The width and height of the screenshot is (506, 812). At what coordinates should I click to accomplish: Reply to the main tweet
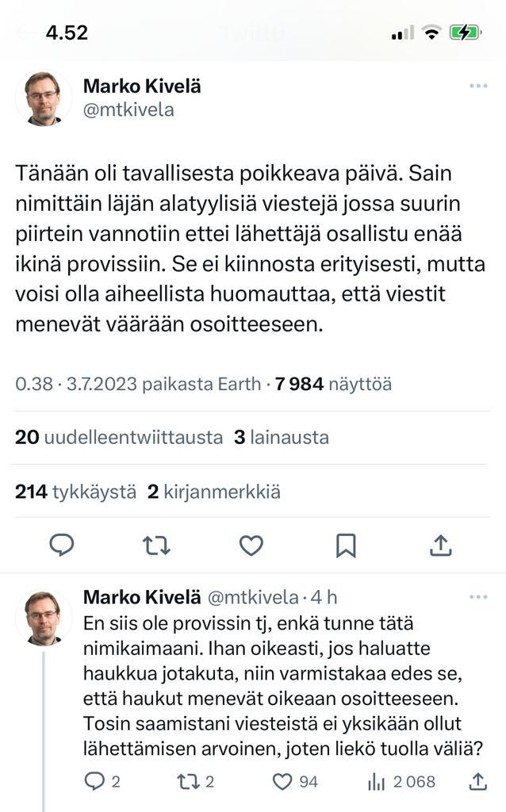(x=62, y=545)
